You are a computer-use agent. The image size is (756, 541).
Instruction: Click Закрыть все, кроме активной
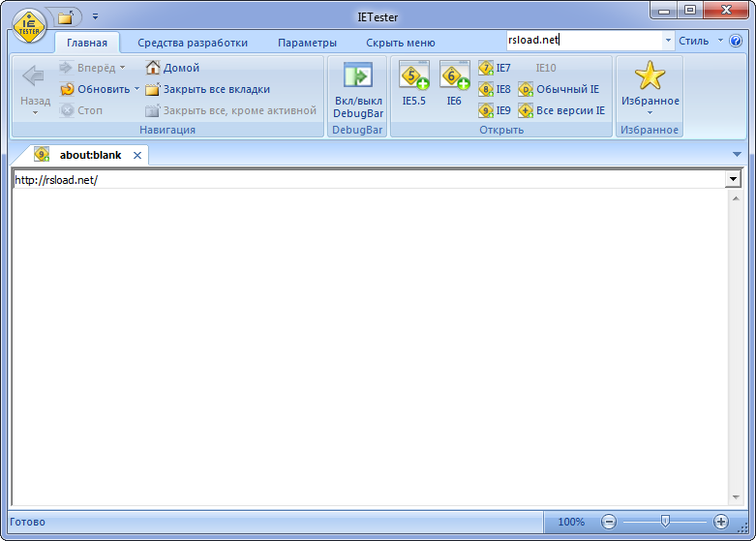pyautogui.click(x=230, y=110)
